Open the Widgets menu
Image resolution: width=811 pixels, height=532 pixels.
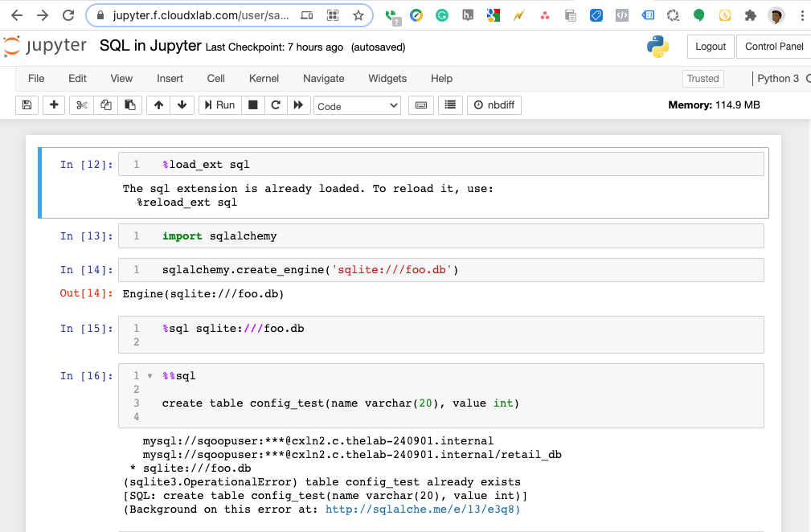point(387,79)
